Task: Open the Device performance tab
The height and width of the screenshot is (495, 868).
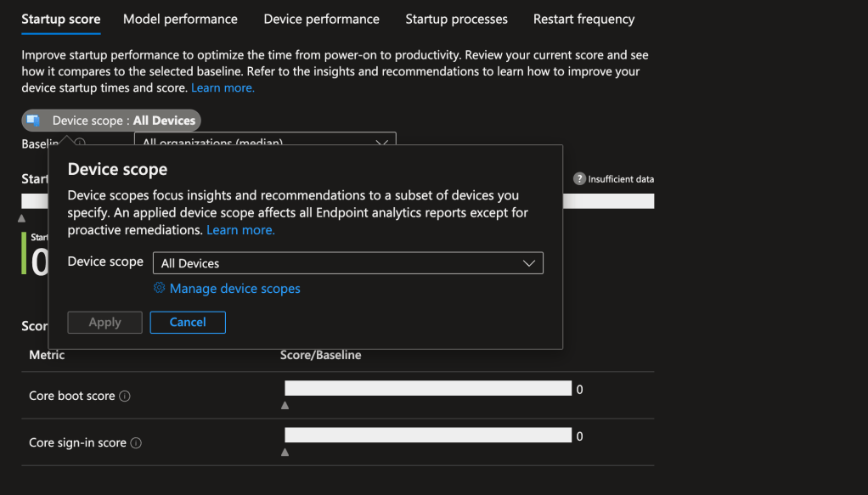Action: click(x=321, y=19)
